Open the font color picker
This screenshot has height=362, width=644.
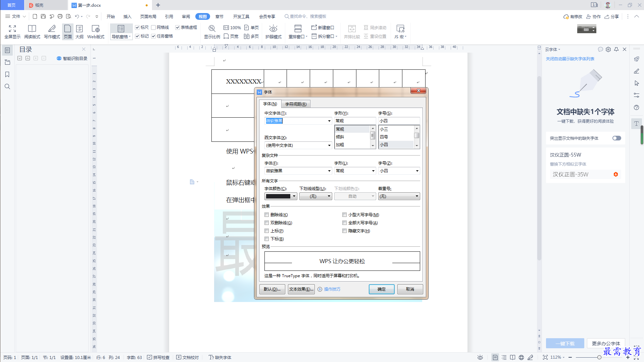point(281,196)
